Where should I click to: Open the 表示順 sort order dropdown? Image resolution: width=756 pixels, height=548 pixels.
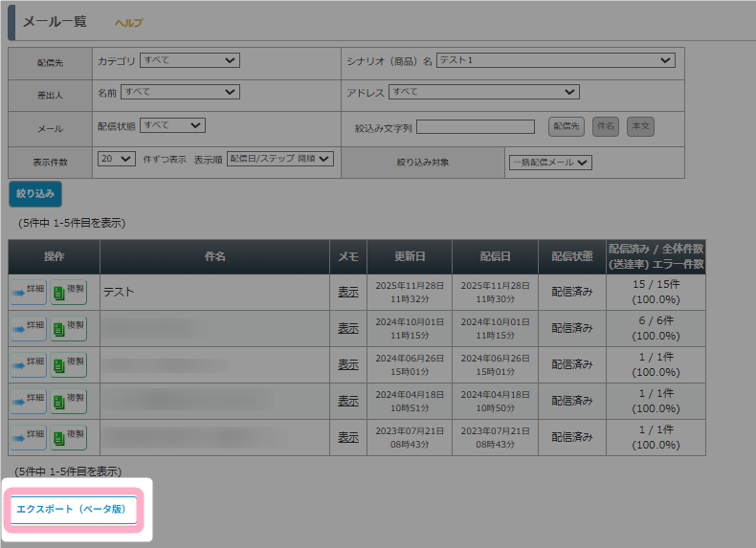(279, 159)
